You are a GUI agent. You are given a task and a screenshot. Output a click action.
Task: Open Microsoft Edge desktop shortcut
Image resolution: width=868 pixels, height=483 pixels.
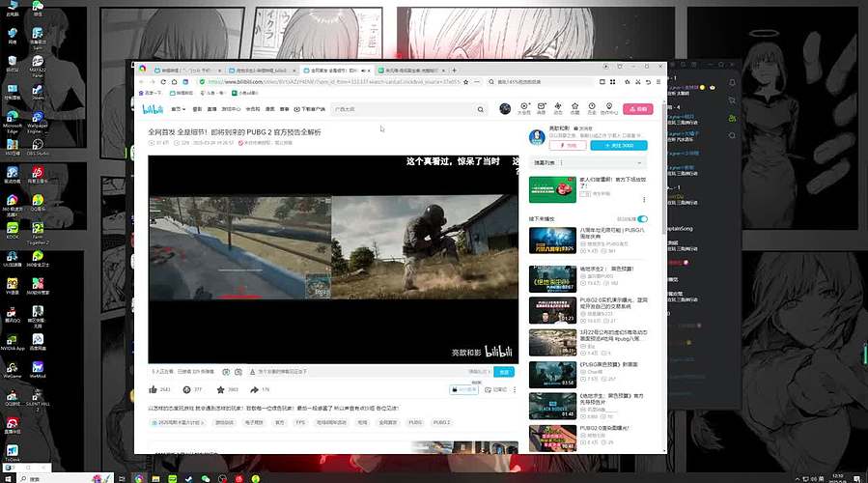(13, 120)
